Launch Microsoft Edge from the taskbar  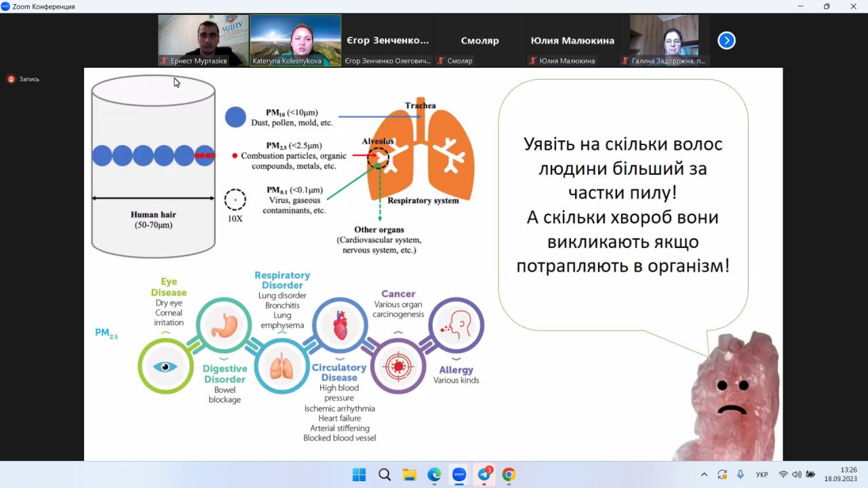point(434,474)
